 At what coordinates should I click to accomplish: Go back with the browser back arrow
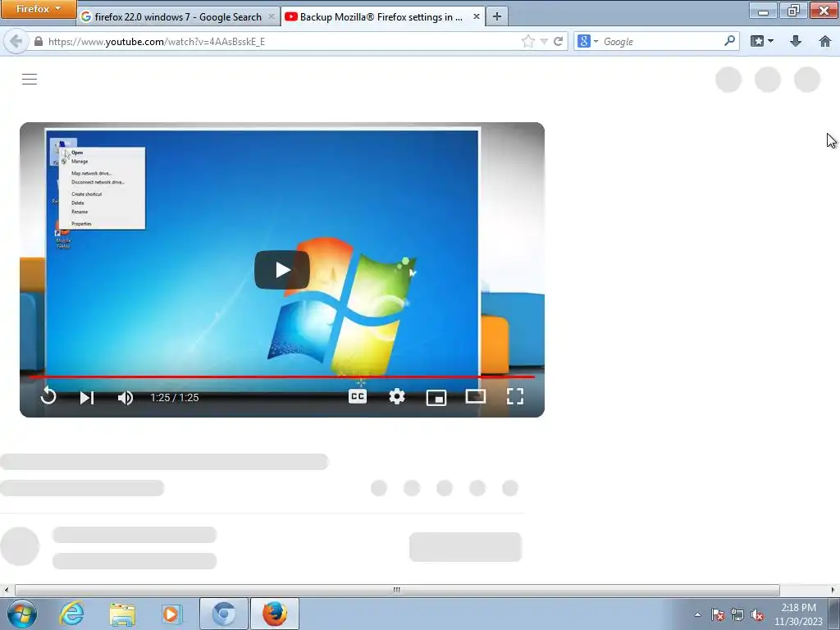click(16, 41)
